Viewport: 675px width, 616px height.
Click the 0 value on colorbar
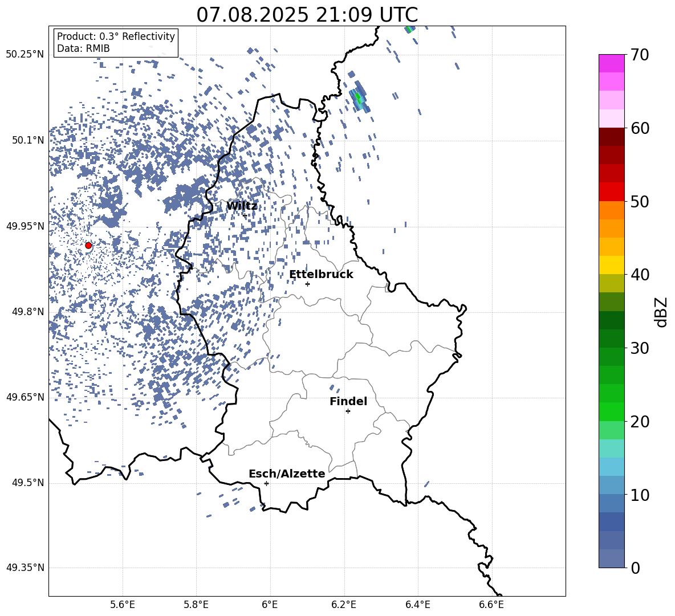[635, 568]
